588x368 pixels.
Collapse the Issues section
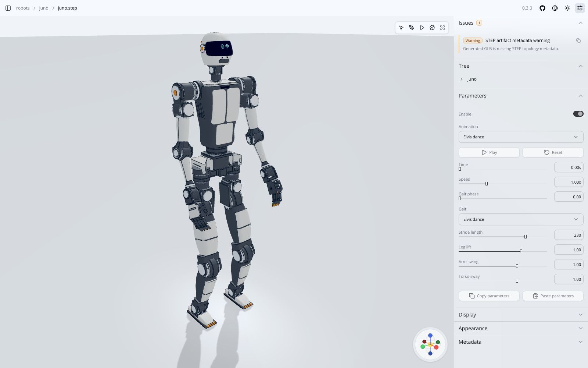(x=581, y=23)
